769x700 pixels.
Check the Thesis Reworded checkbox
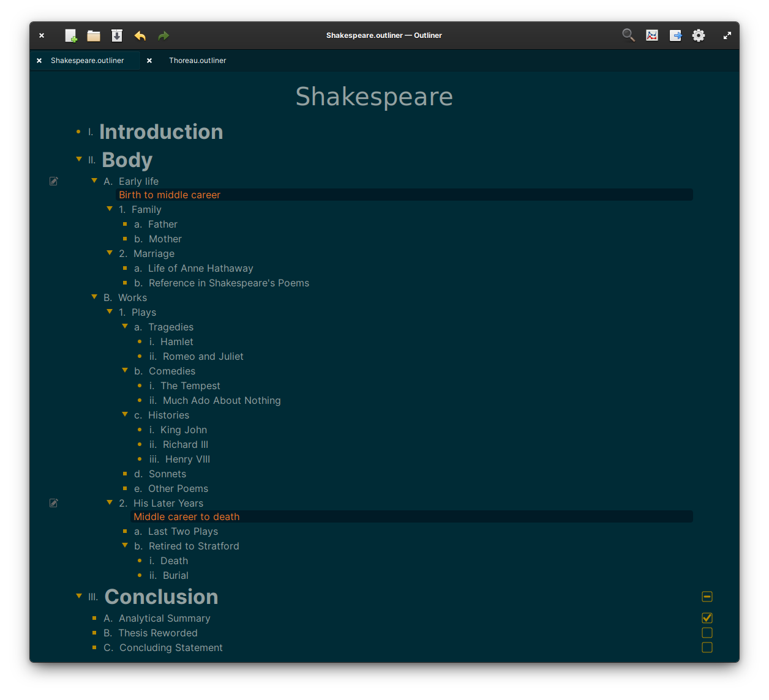point(707,633)
